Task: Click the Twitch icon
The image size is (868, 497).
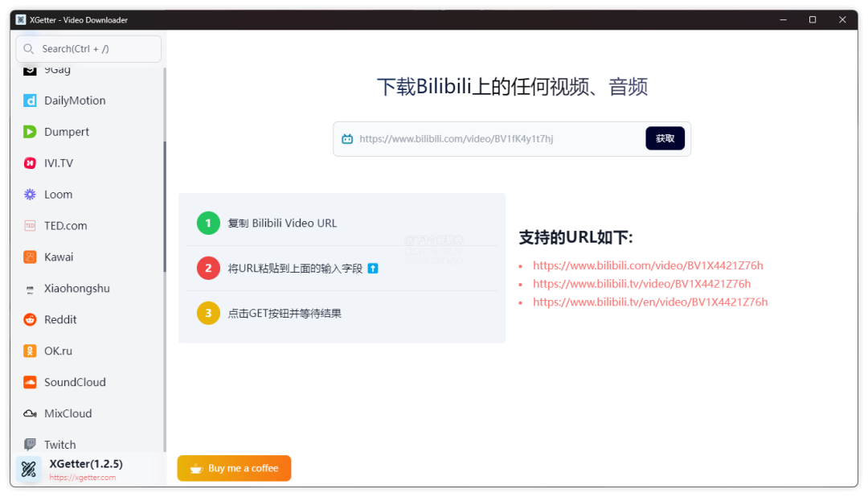Action: 30,445
